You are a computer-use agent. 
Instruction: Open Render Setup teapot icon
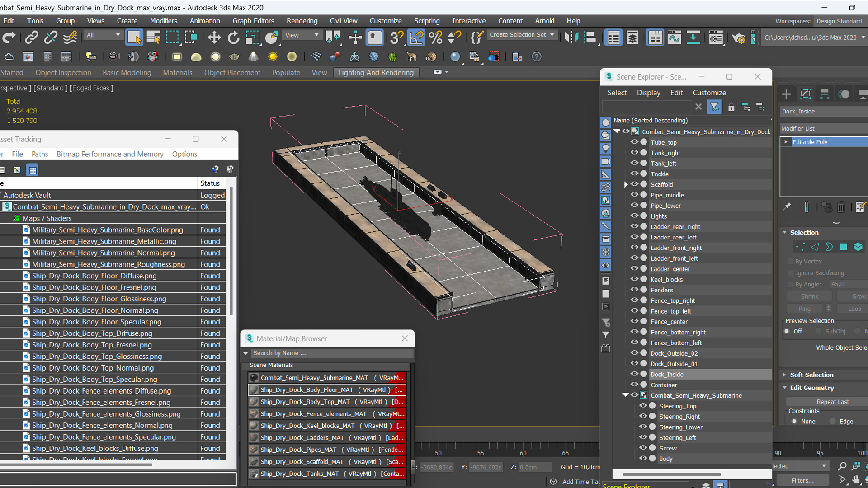(739, 38)
